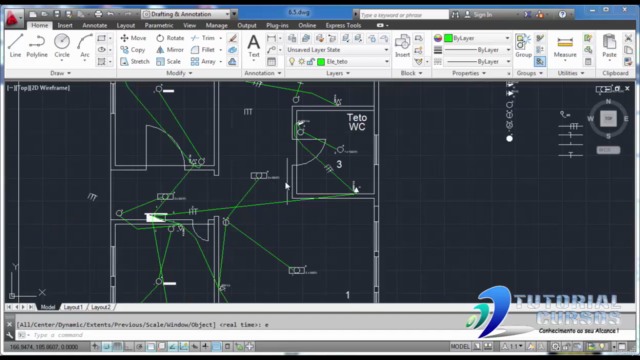
Task: Toggle Snap Mode in status bar
Action: click(107, 347)
